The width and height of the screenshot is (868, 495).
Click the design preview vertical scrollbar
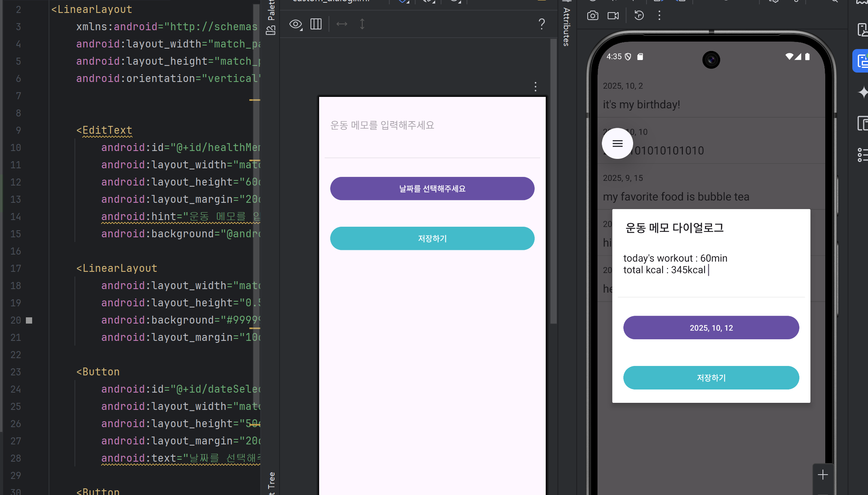[x=553, y=180]
